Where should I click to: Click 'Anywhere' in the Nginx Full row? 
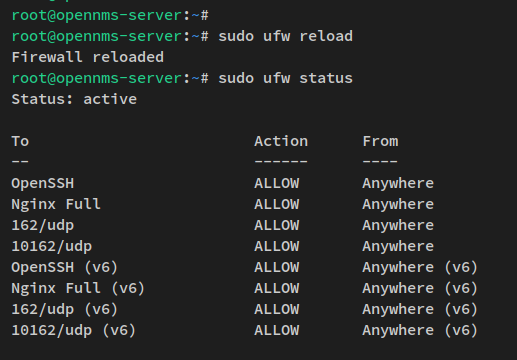[398, 204]
